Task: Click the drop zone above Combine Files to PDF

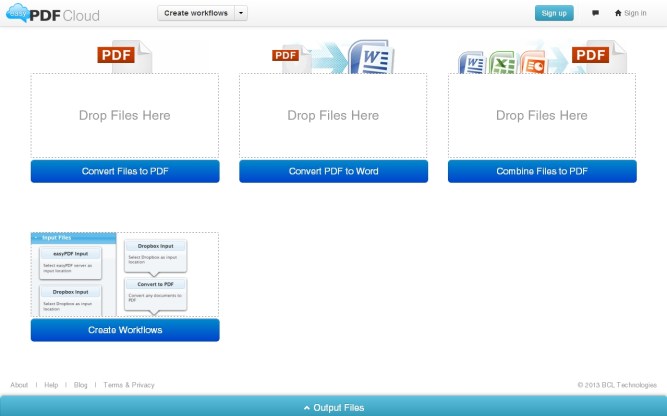Action: pyautogui.click(x=542, y=115)
